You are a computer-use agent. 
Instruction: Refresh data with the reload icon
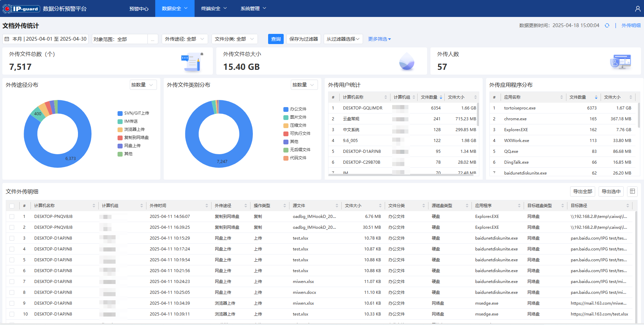pyautogui.click(x=607, y=25)
